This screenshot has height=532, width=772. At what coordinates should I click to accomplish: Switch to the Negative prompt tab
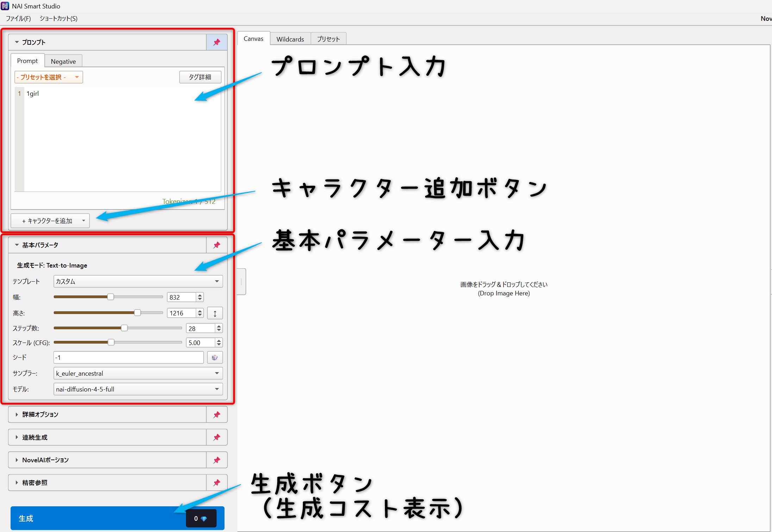[63, 61]
